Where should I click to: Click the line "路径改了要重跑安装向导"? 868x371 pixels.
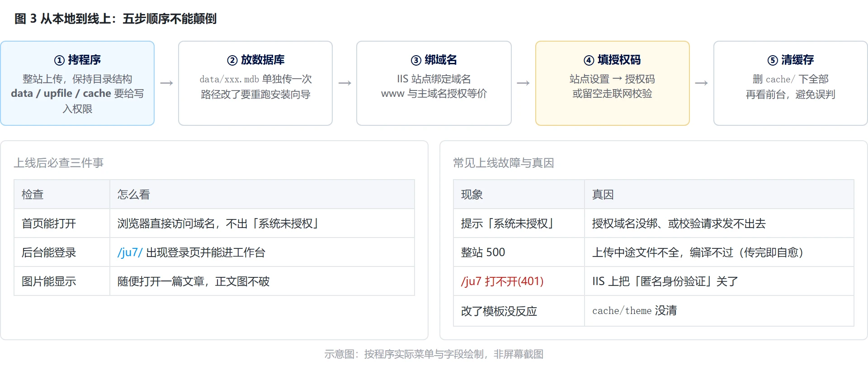[x=255, y=94]
